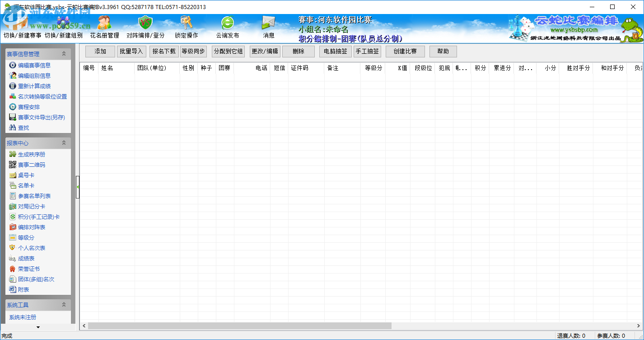This screenshot has height=340, width=644.
Task: Open 赛事二维码 QR code generator
Action: pyautogui.click(x=32, y=165)
